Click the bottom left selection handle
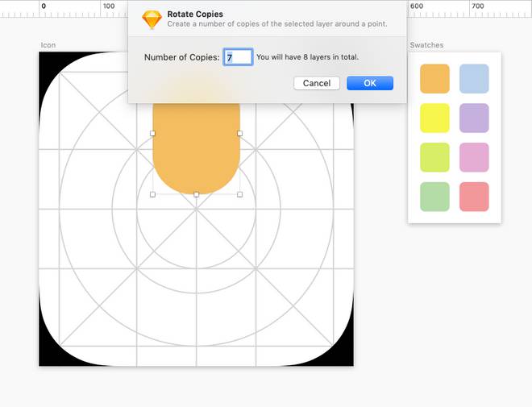This screenshot has height=407, width=532. (x=153, y=194)
